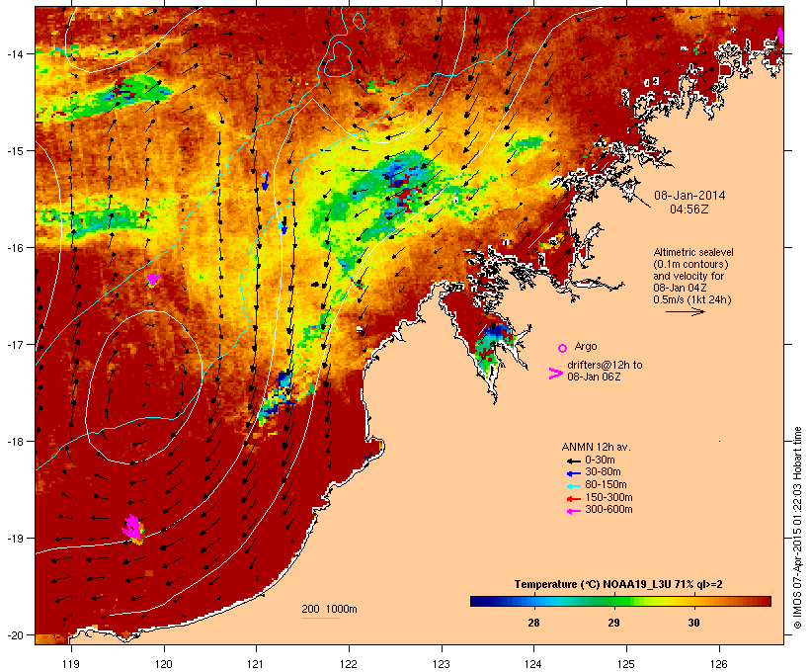The image size is (810, 672).
Task: Click the 80-150m depth label
Action: point(606,485)
